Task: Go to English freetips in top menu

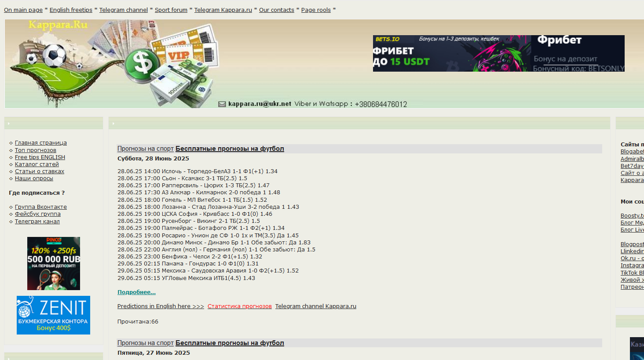Action: pos(71,10)
